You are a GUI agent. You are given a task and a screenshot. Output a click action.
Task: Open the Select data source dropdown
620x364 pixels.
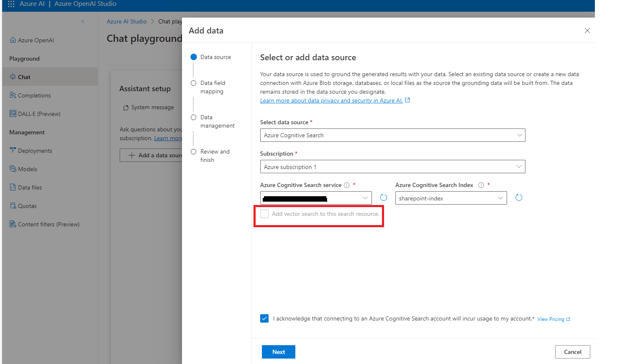coord(392,135)
